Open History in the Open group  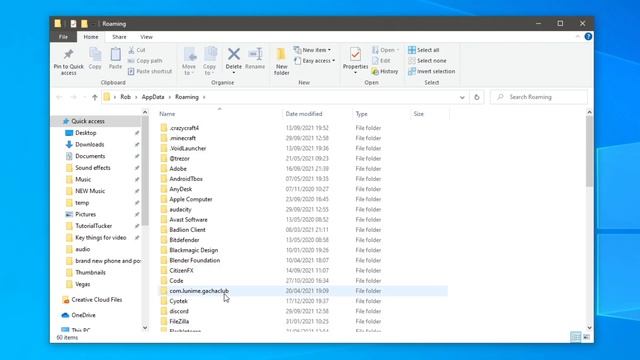click(x=384, y=71)
